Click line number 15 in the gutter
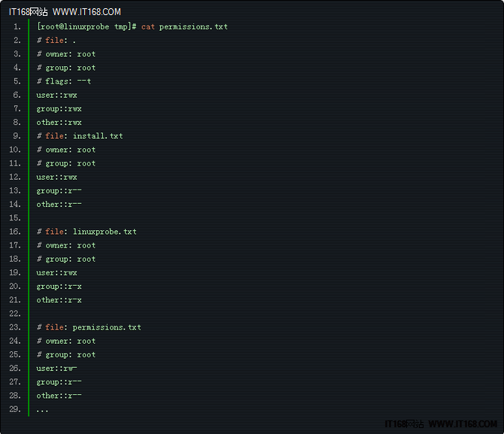 (x=15, y=218)
